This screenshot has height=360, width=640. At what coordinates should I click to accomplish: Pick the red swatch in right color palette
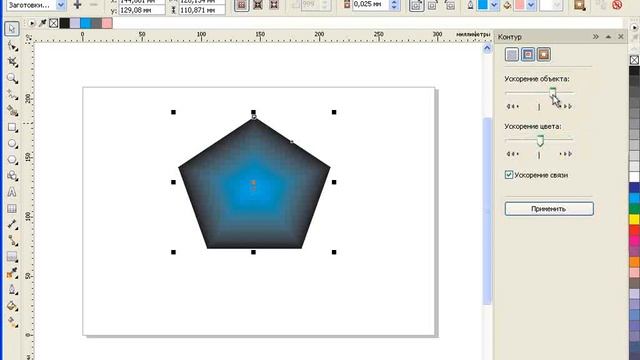coord(634,230)
